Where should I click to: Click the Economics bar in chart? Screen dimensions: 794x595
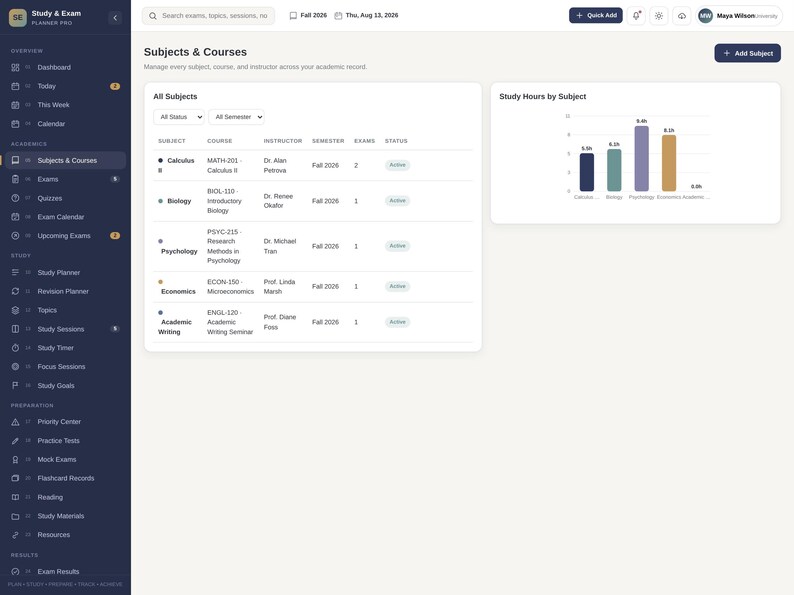coord(669,163)
